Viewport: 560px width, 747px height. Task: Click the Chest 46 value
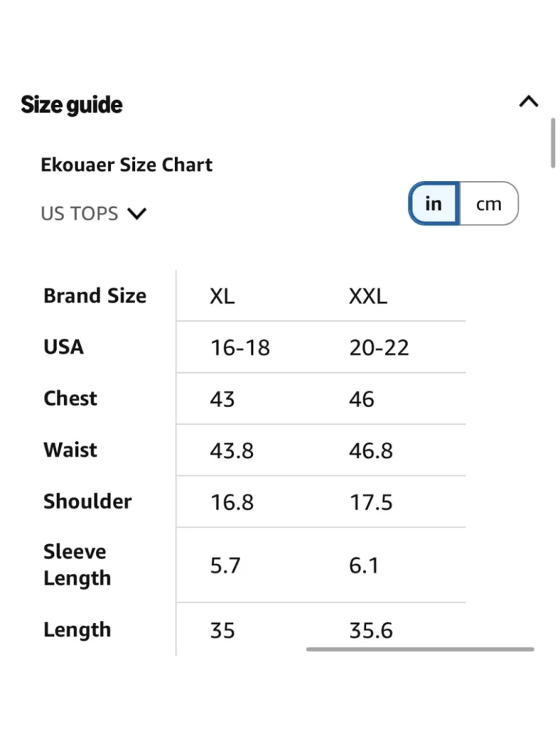tap(362, 399)
